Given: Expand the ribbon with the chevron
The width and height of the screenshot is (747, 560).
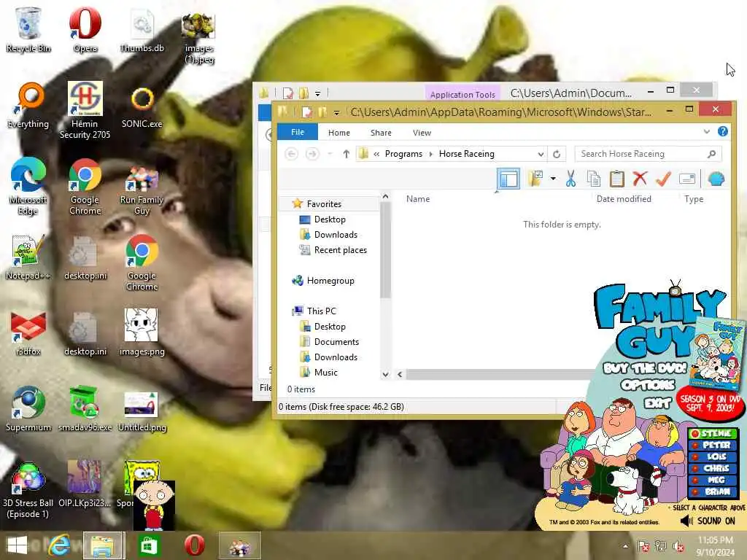Looking at the screenshot, I should click(x=706, y=131).
